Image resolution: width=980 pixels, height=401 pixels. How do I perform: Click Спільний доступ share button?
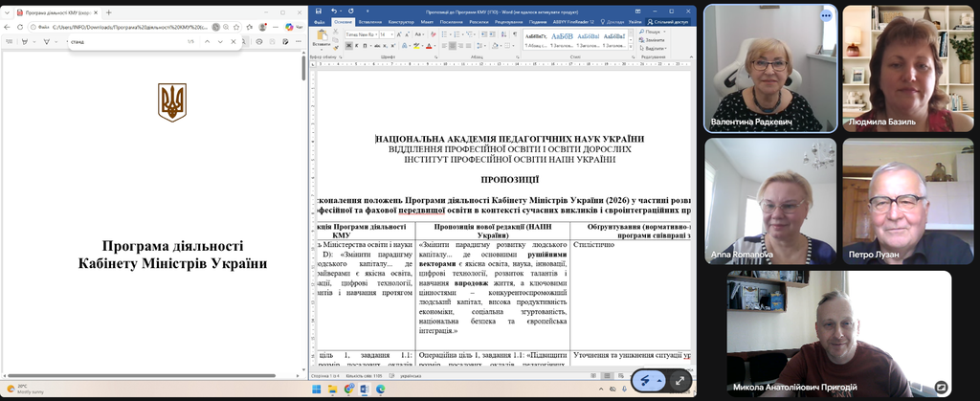tap(668, 21)
